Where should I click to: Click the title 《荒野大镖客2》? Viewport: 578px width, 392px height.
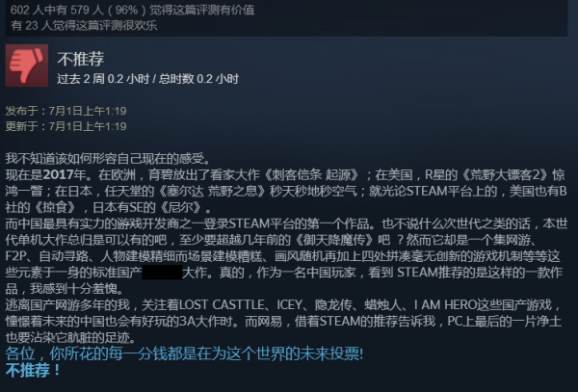click(x=505, y=174)
